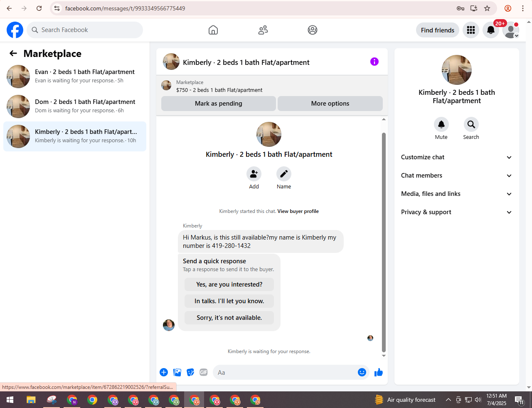Screen dimensions: 532x408
Task: Open the password manager key icon
Action: click(x=461, y=8)
